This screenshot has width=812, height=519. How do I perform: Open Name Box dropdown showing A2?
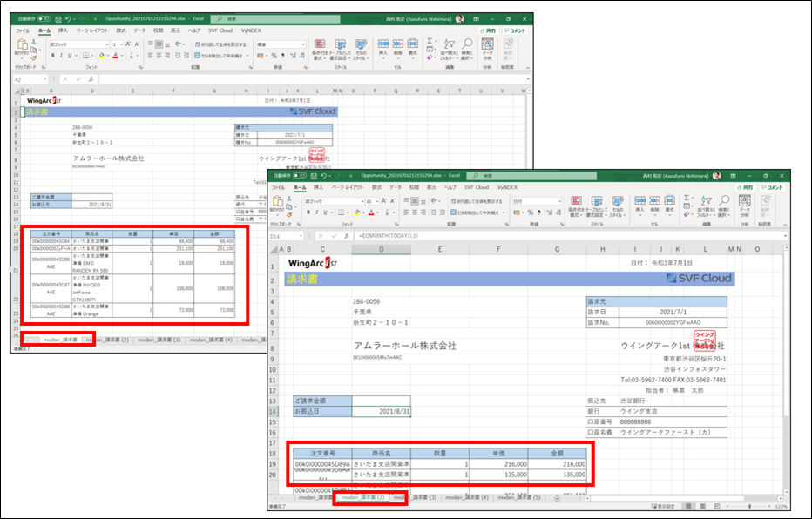(x=45, y=79)
